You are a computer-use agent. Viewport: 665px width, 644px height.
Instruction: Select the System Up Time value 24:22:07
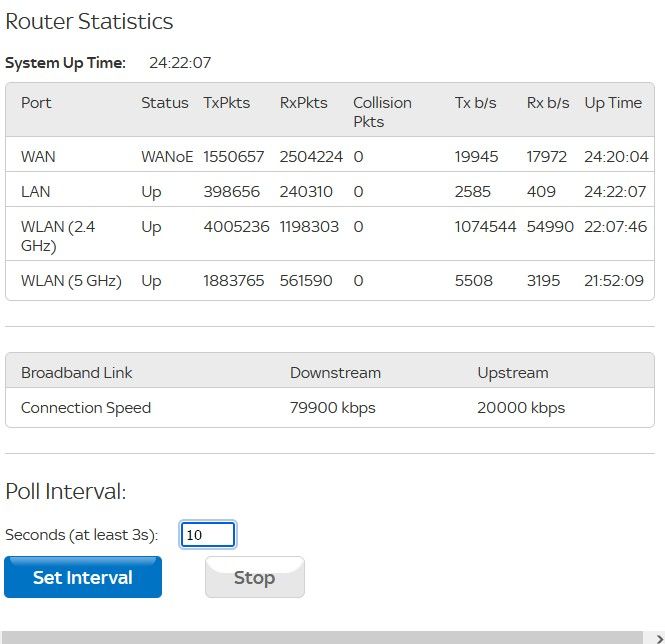180,63
